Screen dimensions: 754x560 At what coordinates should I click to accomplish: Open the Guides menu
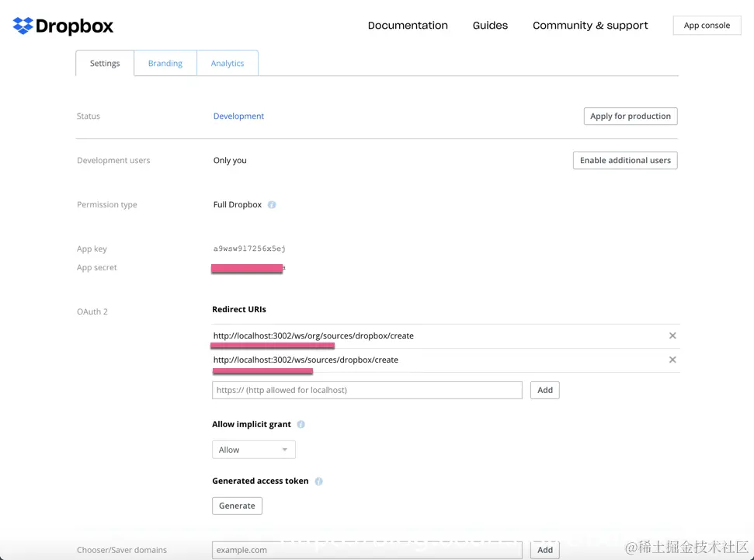490,26
